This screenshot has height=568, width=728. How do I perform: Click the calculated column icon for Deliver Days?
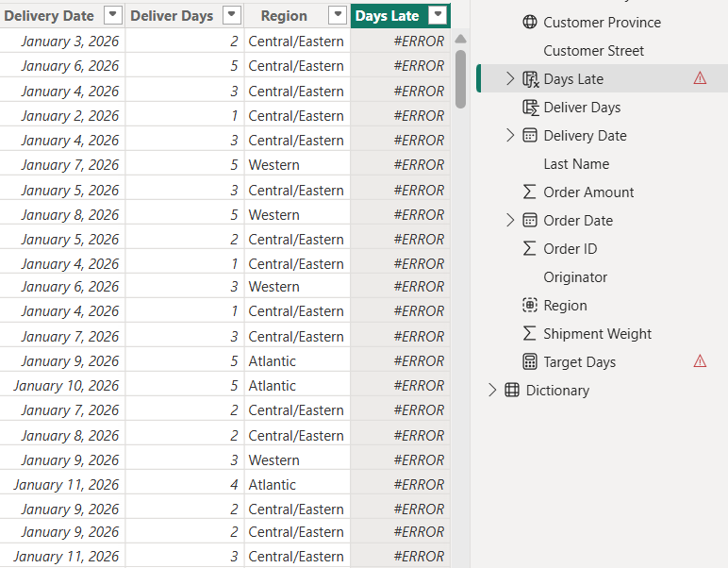(x=530, y=108)
